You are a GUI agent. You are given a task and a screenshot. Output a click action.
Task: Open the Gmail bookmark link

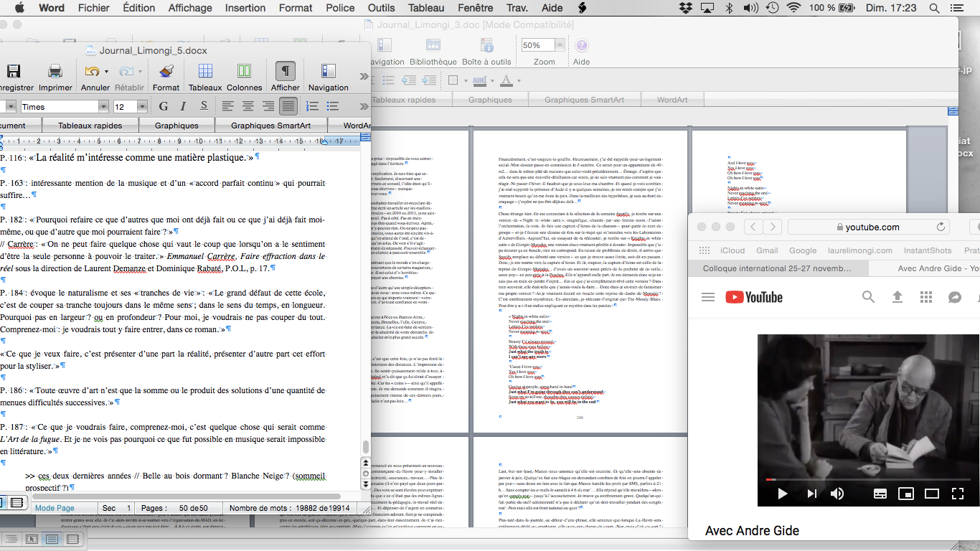(x=766, y=250)
